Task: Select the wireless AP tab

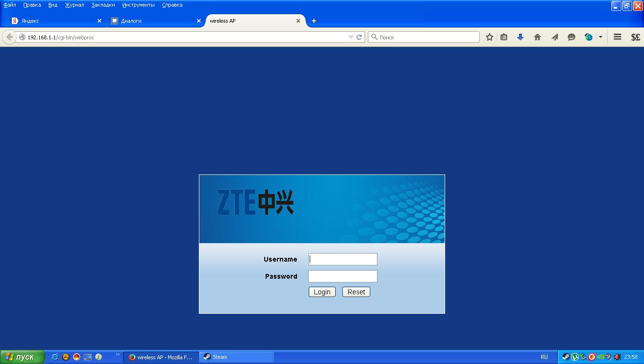Action: tap(255, 21)
